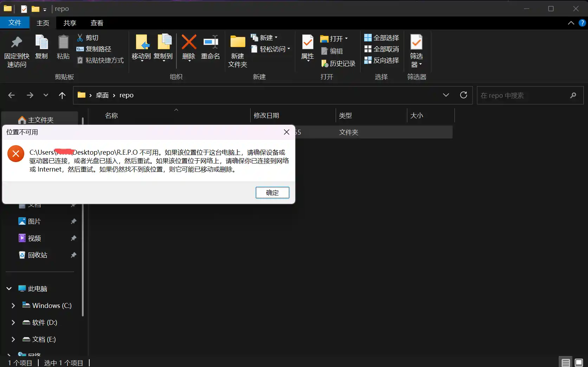Open Properties (属性) from the ribbon
The image size is (588, 367).
pos(308,43)
